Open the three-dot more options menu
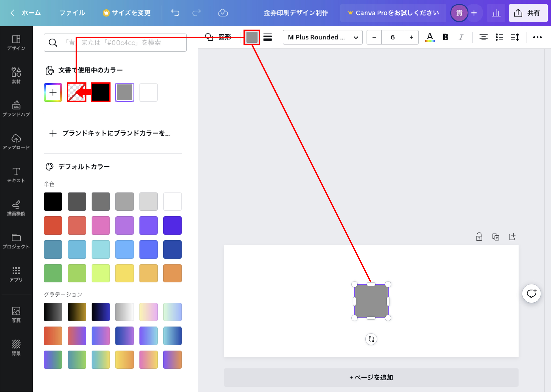551x392 pixels. click(x=537, y=37)
